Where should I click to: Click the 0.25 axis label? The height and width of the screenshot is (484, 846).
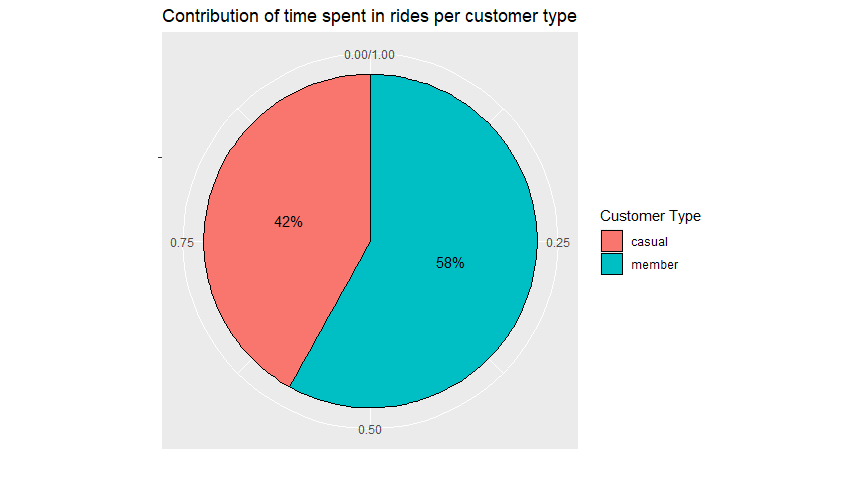pyautogui.click(x=559, y=242)
